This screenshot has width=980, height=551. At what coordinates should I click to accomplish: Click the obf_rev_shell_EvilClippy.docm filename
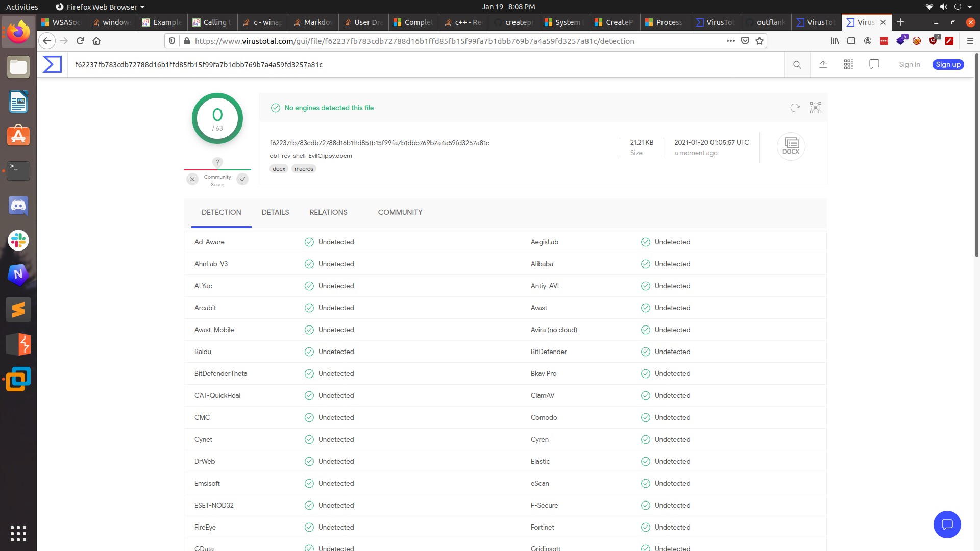(311, 156)
